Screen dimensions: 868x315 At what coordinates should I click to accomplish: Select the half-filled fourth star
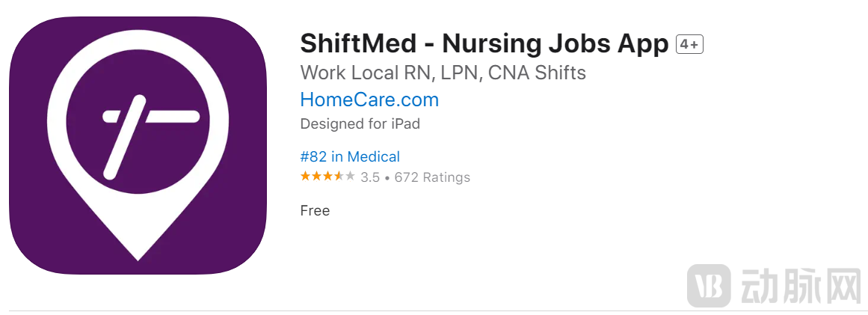[x=339, y=177]
